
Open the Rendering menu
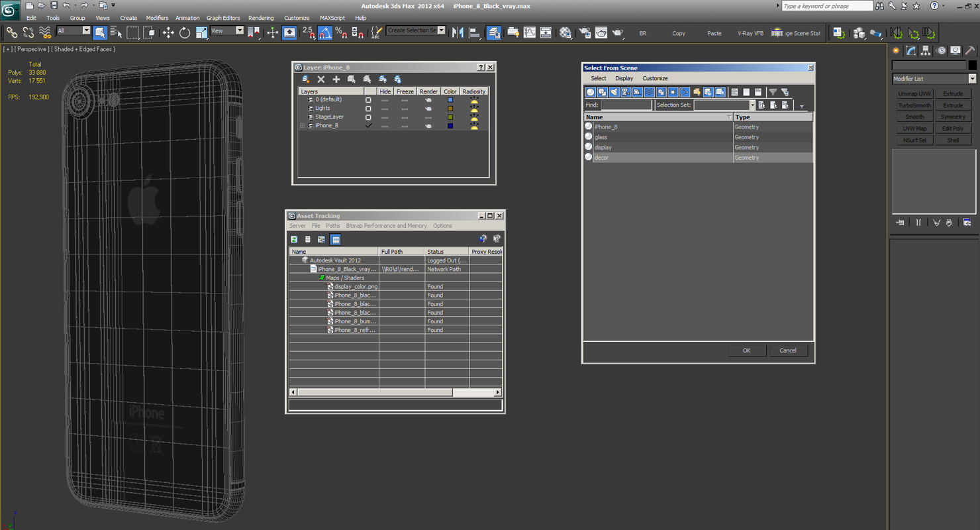(x=261, y=18)
